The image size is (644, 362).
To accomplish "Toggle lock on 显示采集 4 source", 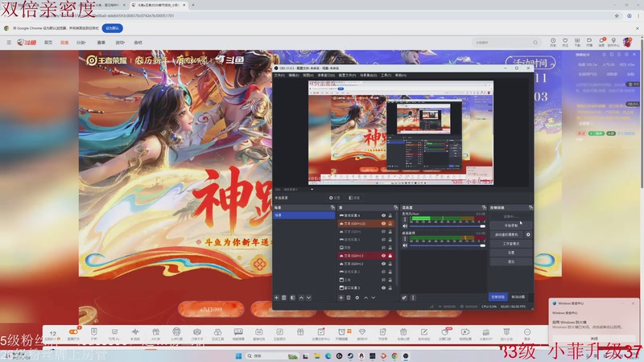I will click(x=390, y=216).
